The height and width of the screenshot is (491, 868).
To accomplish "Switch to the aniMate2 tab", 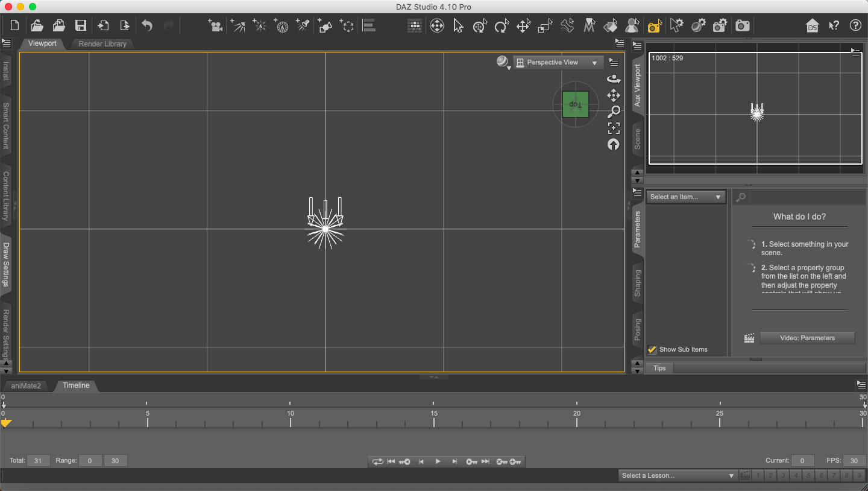I will pyautogui.click(x=26, y=385).
